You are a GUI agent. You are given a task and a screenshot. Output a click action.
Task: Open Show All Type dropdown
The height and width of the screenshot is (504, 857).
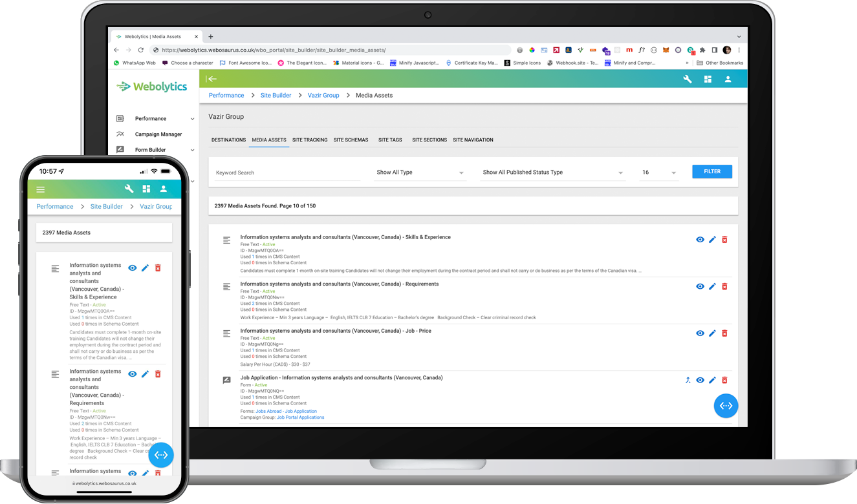coord(420,173)
